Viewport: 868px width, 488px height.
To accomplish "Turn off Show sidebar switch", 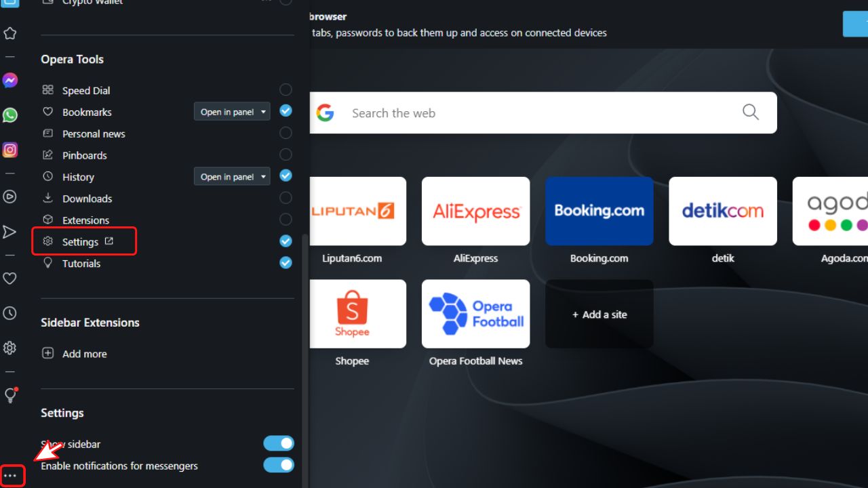I will (279, 443).
